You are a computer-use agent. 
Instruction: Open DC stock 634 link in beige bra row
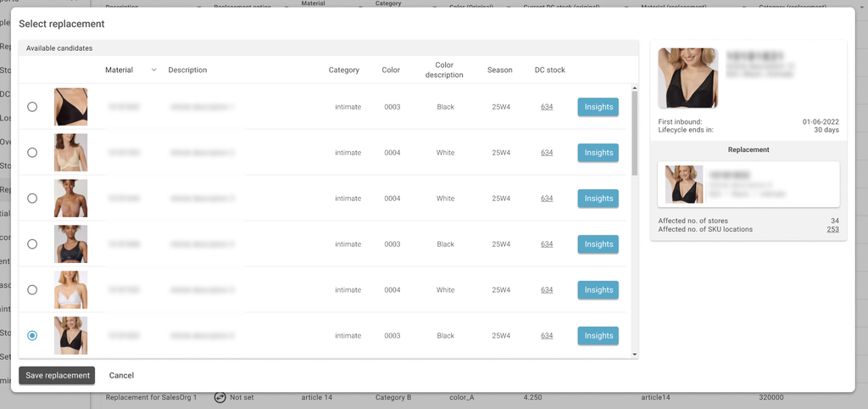click(x=547, y=153)
